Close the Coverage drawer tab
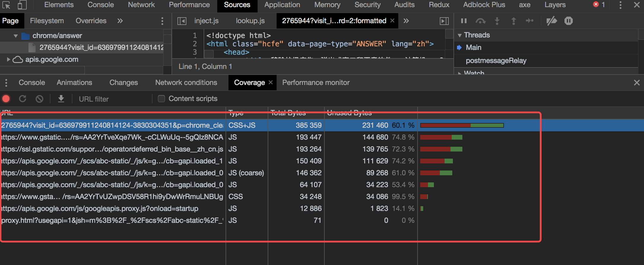 coord(271,82)
